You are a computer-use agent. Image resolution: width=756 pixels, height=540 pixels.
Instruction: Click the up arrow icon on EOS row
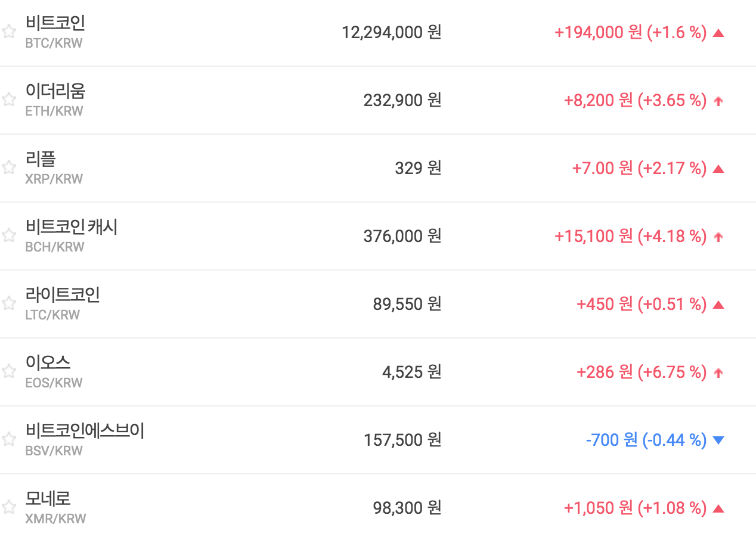[x=718, y=373]
